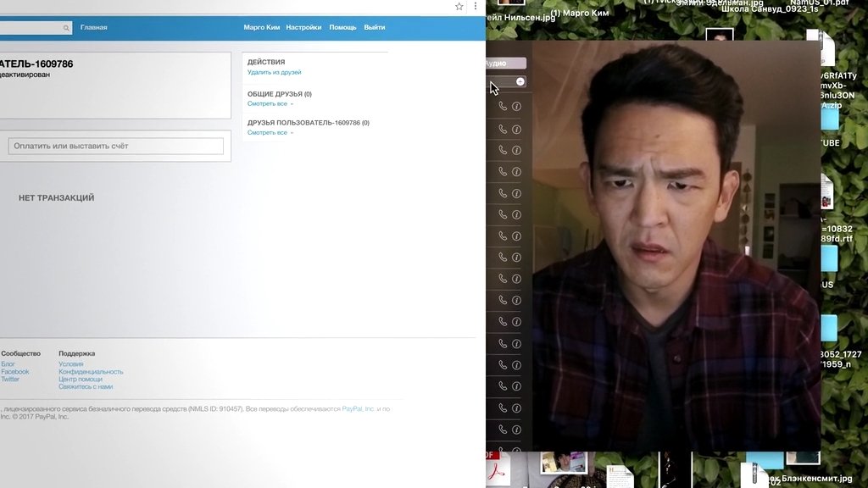Expand Смотреть все under Общие друзья
This screenshot has width=868, height=488.
[x=270, y=103]
